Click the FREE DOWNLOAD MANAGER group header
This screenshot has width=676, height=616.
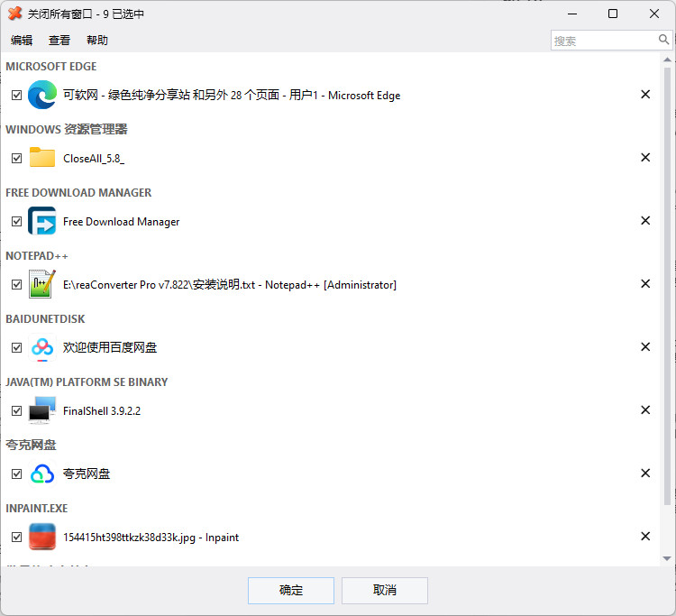(78, 192)
